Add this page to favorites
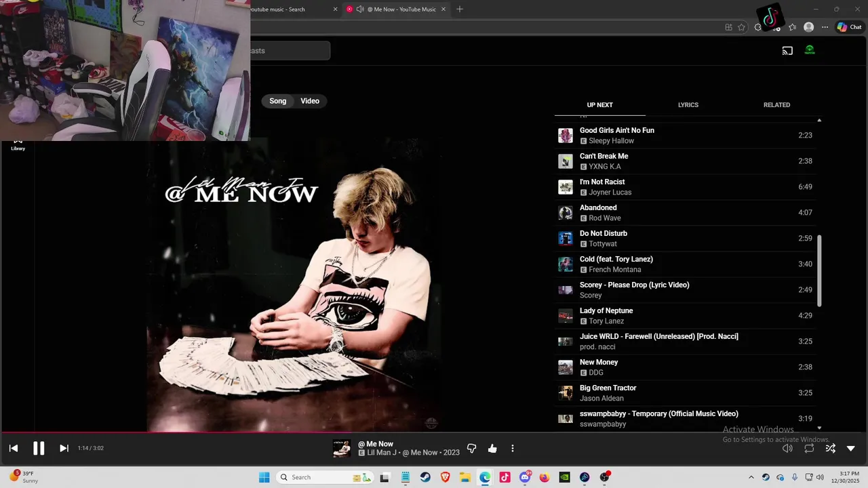This screenshot has height=488, width=868. pos(741,27)
